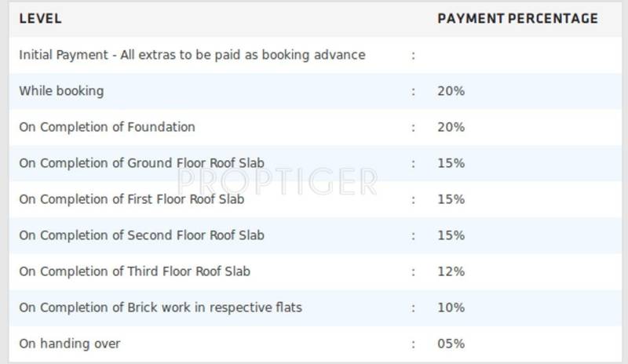Select the Third Floor Roof Slab row label

[134, 271]
